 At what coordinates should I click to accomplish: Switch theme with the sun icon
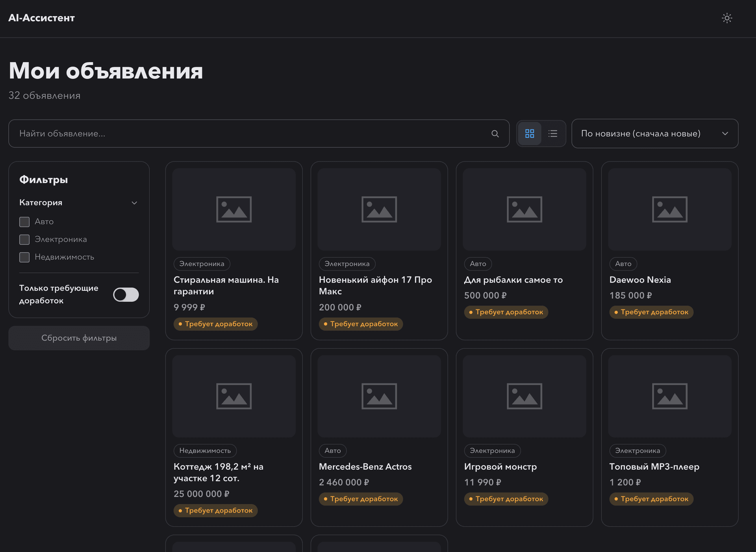point(727,18)
